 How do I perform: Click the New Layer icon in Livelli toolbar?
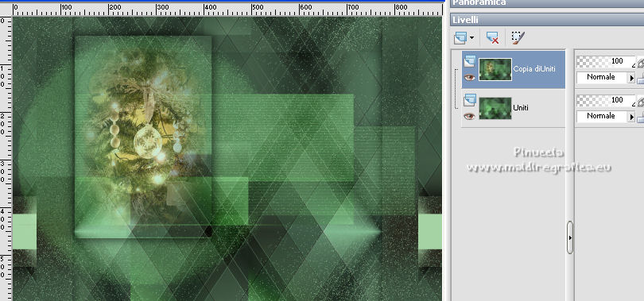pos(460,38)
